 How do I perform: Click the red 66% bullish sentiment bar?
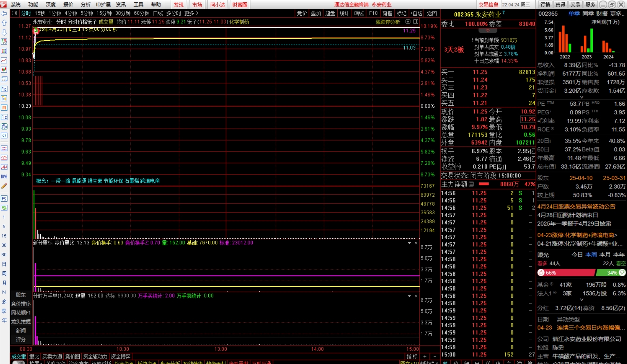click(566, 273)
